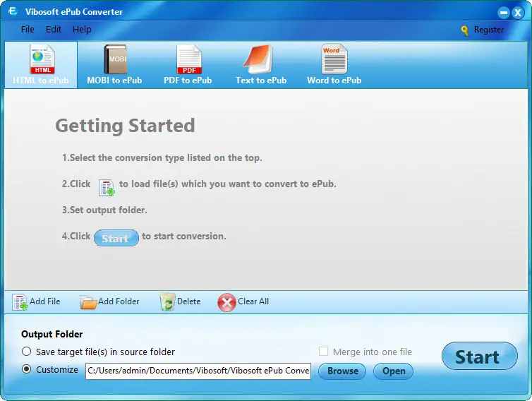Click the Vibosoft app logo in title bar

click(x=13, y=11)
